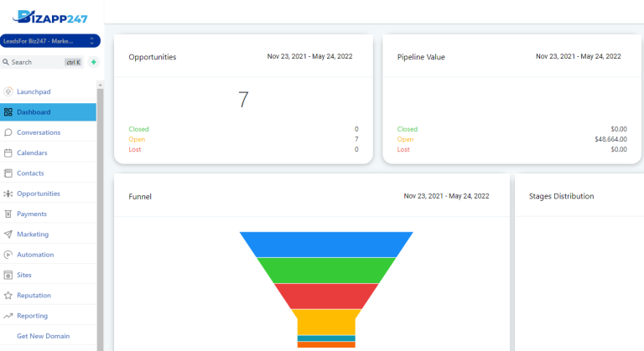Click the blue top funnel segment

click(326, 244)
